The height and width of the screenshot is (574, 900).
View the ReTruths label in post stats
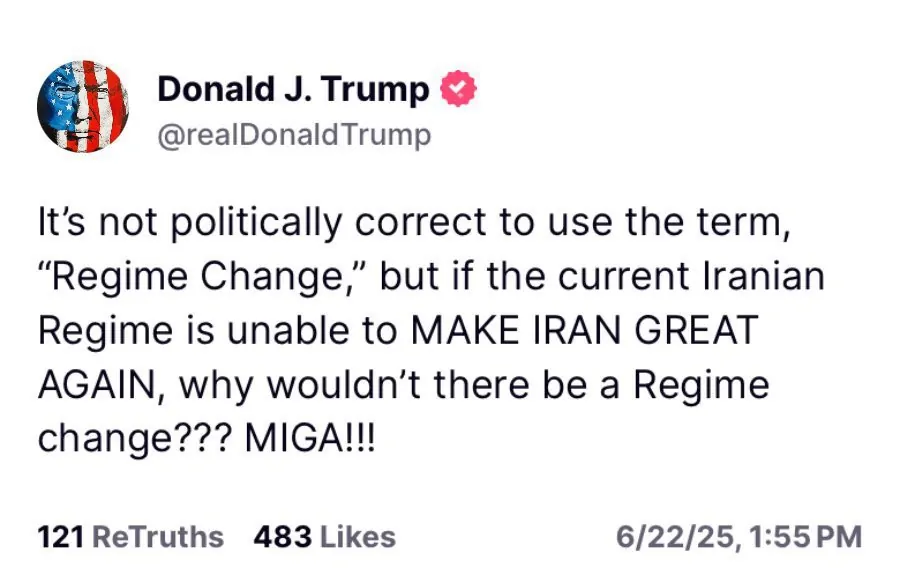(x=157, y=537)
